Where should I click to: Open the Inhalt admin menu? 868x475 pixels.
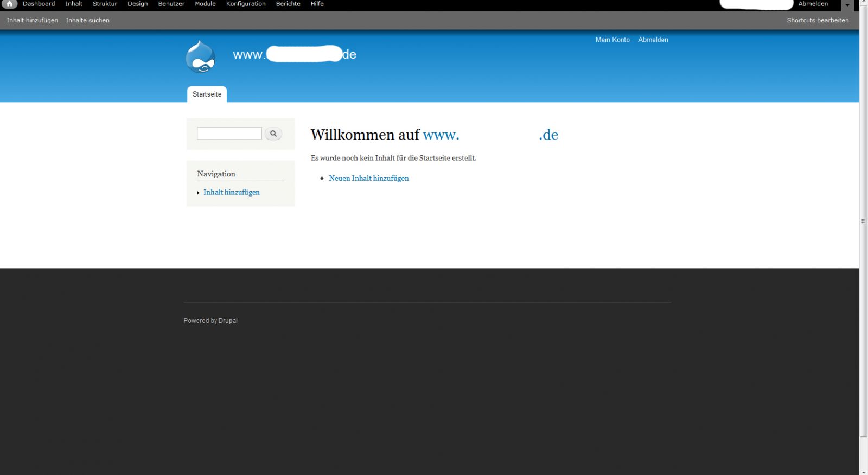[74, 4]
